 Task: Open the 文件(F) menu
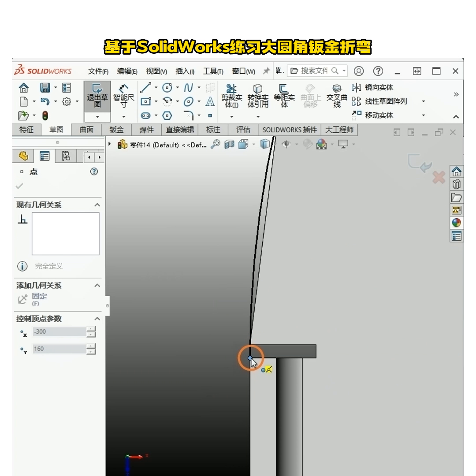(x=98, y=71)
